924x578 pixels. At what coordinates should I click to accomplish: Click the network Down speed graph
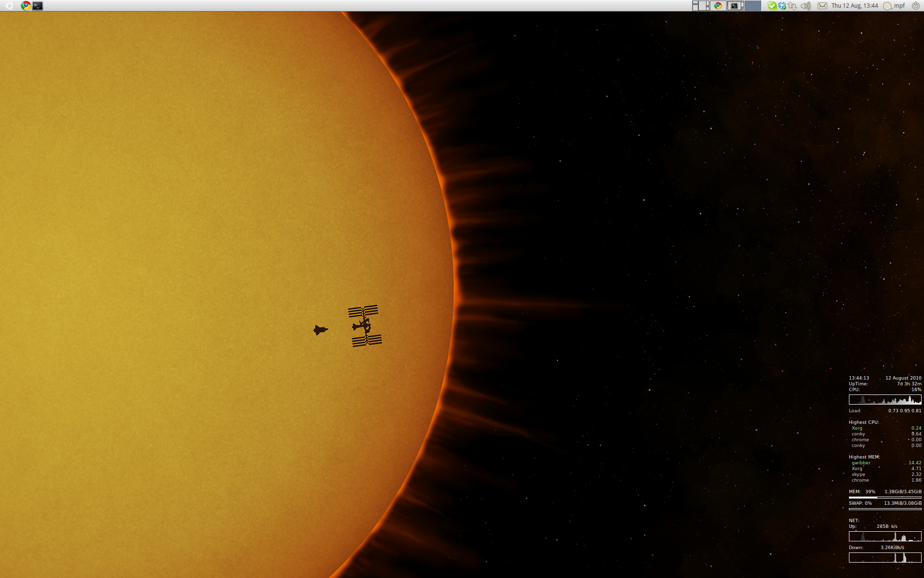coord(885,557)
